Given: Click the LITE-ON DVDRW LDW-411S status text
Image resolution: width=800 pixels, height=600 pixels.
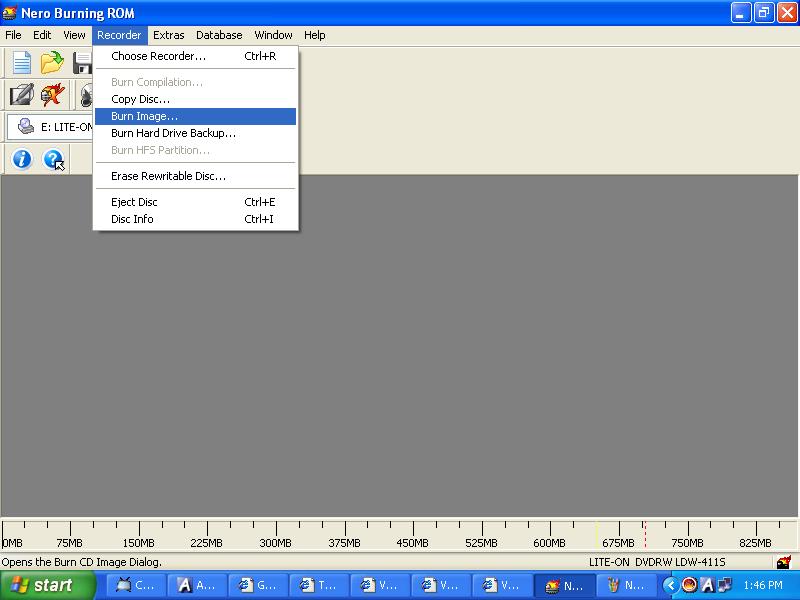Looking at the screenshot, I should click(657, 562).
